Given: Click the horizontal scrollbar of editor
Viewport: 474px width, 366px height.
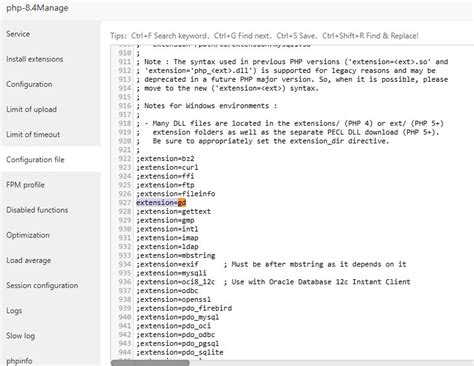Looking at the screenshot, I should tap(150, 363).
